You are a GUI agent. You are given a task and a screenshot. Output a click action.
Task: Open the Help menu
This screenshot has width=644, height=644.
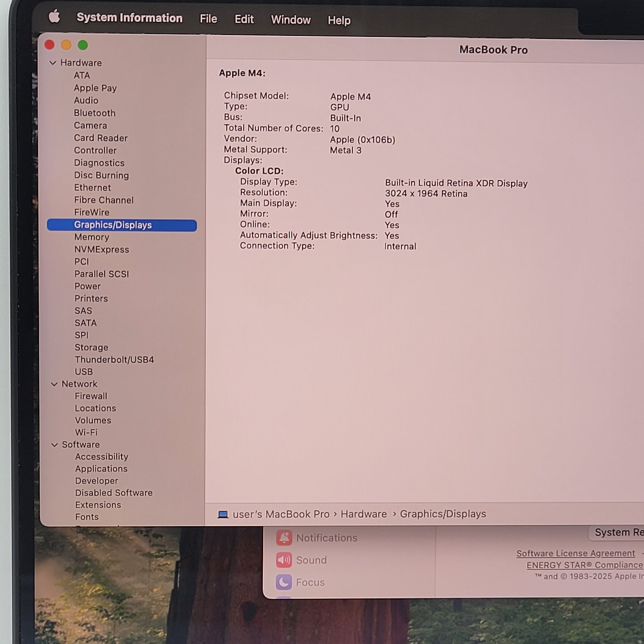click(x=339, y=21)
